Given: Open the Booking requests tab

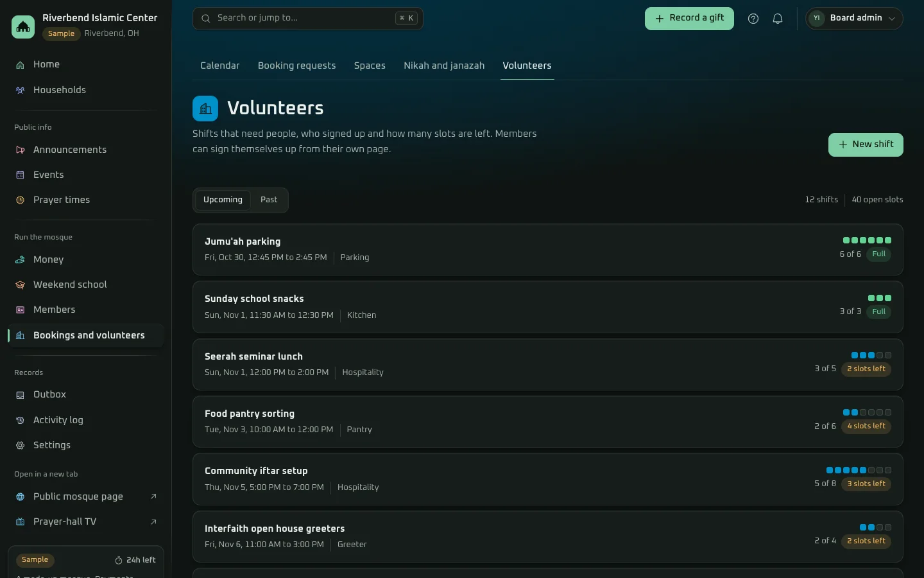Looking at the screenshot, I should click(297, 66).
